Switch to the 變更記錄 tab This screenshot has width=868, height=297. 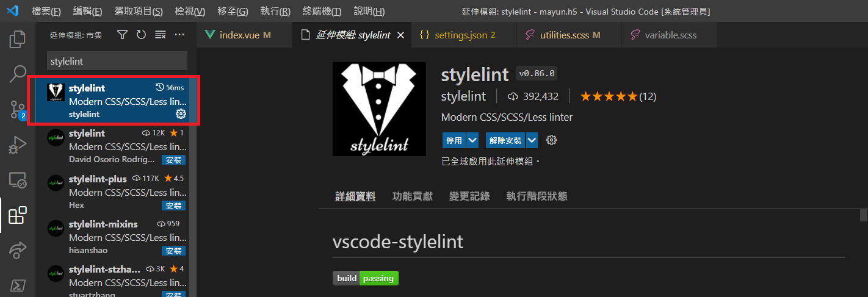[x=469, y=196]
